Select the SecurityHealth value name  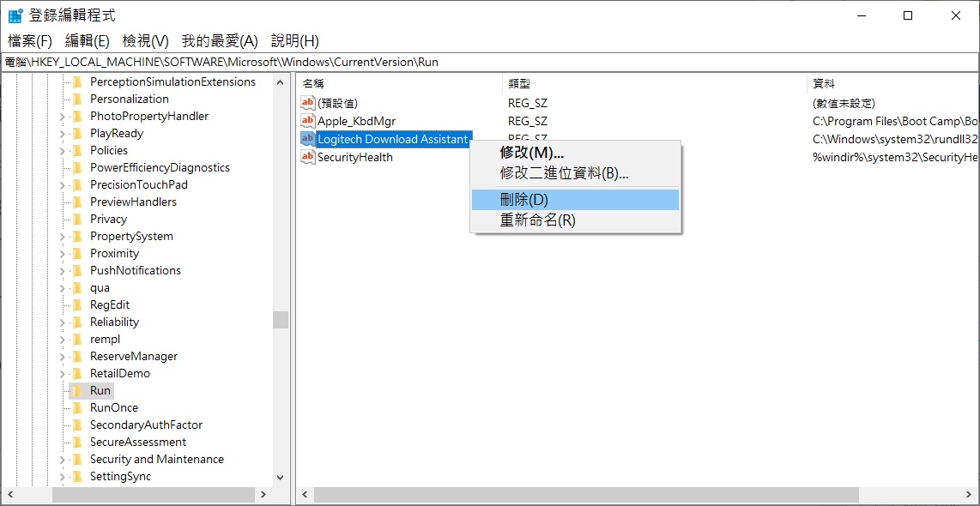pos(355,158)
